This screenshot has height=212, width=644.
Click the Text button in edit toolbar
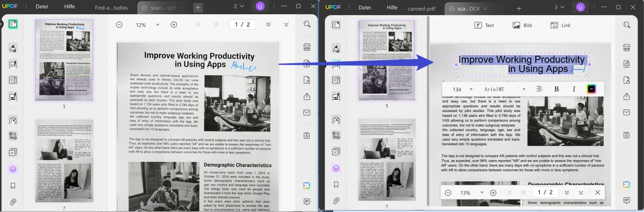click(x=484, y=25)
